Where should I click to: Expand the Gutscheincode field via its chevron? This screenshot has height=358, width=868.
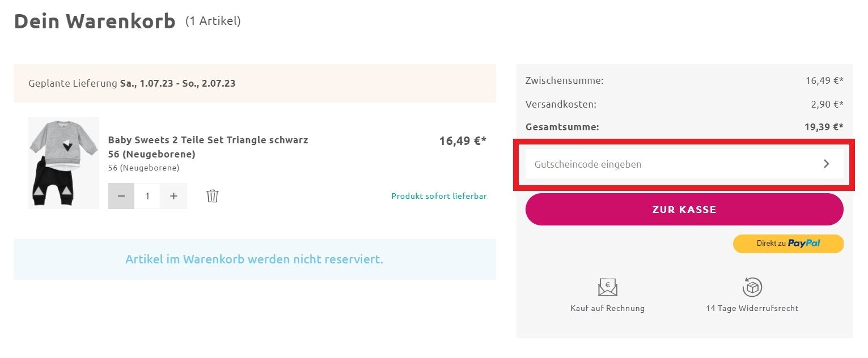[827, 164]
